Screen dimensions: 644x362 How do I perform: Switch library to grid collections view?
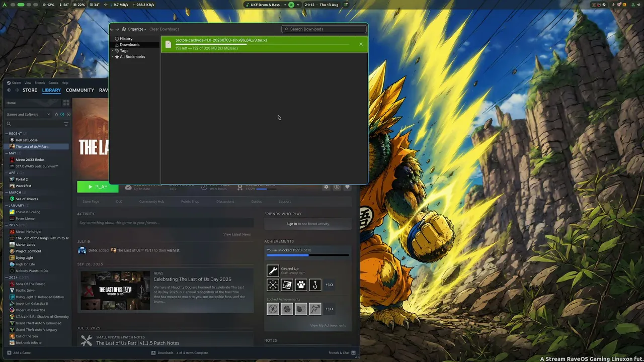pos(66,103)
